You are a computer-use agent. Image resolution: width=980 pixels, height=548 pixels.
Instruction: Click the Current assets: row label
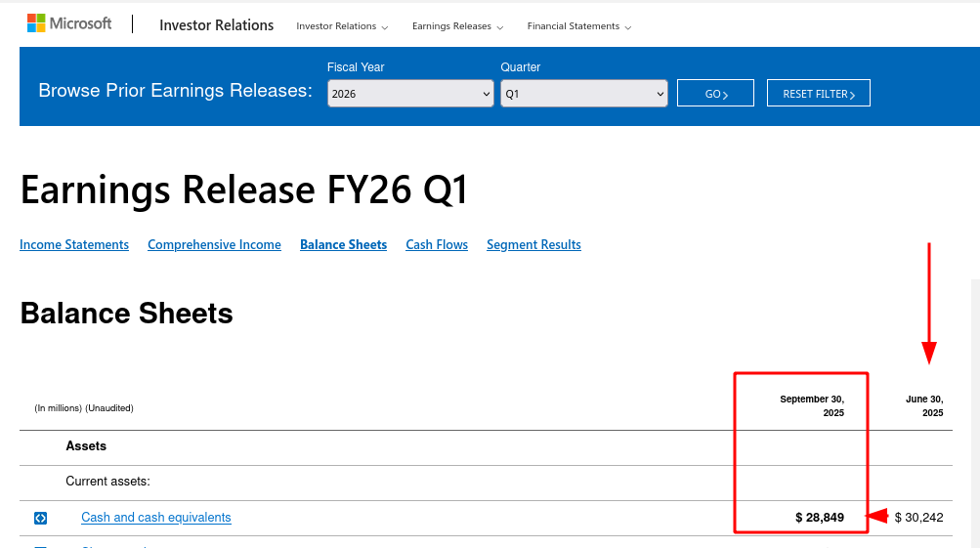108,482
